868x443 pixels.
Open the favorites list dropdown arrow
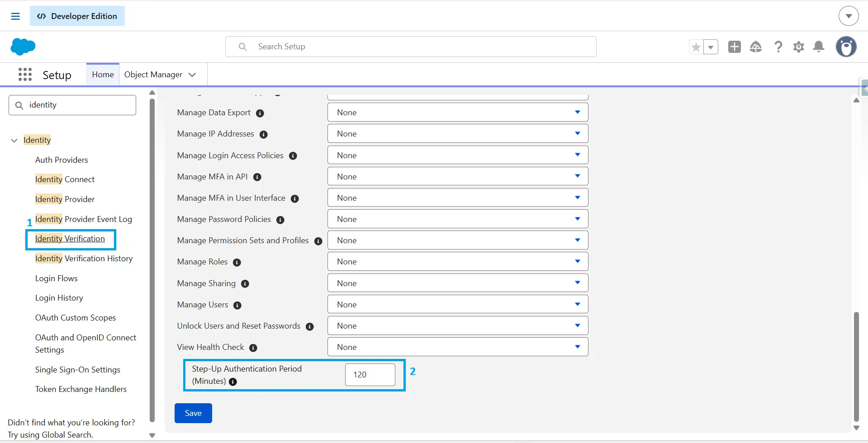click(x=711, y=47)
